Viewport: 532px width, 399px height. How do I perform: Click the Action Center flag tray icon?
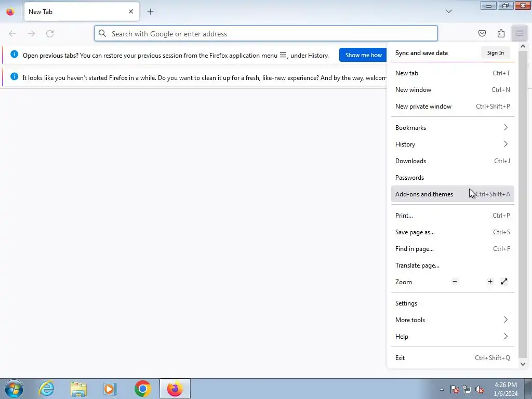coord(455,389)
